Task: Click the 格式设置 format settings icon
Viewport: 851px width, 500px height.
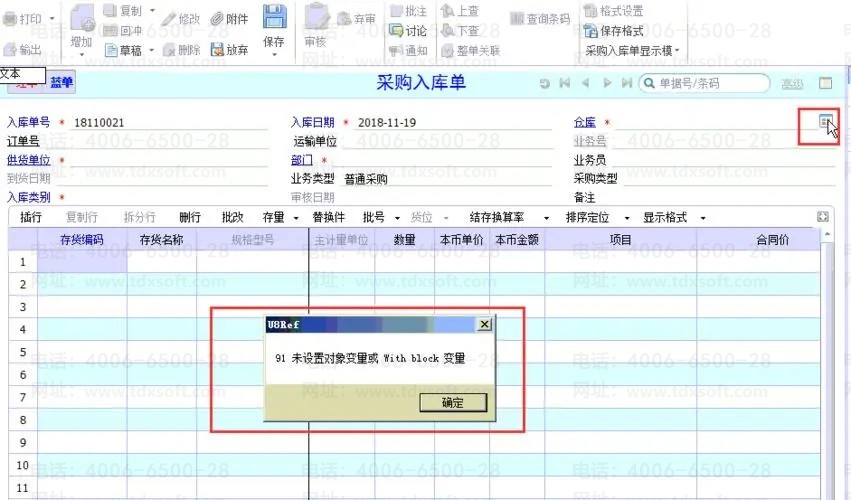Action: point(590,10)
